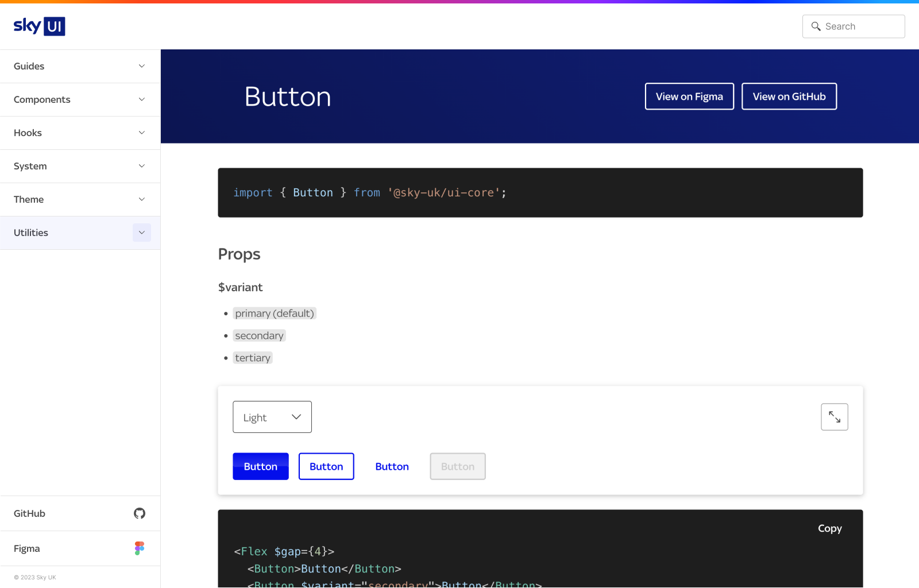
Task: Click View on GitHub button
Action: 789,96
